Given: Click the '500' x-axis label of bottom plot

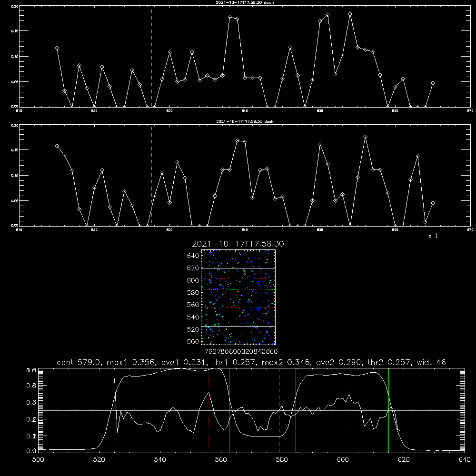Looking at the screenshot, I should click(38, 460).
